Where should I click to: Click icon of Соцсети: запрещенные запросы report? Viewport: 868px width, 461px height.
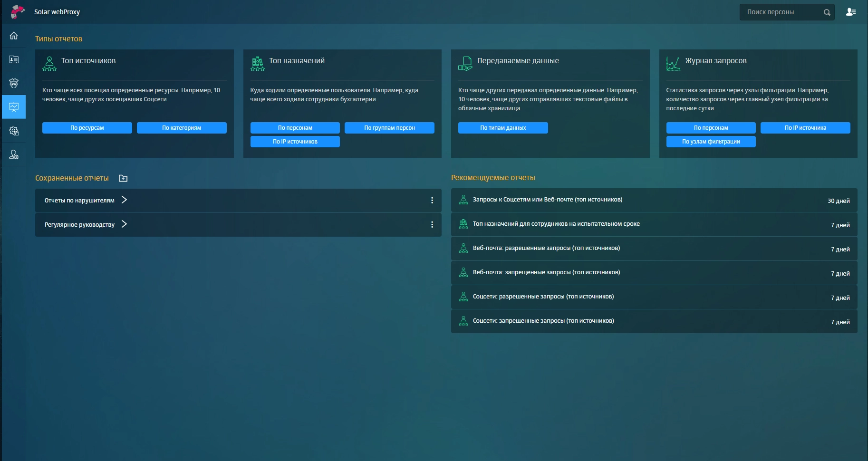463,321
